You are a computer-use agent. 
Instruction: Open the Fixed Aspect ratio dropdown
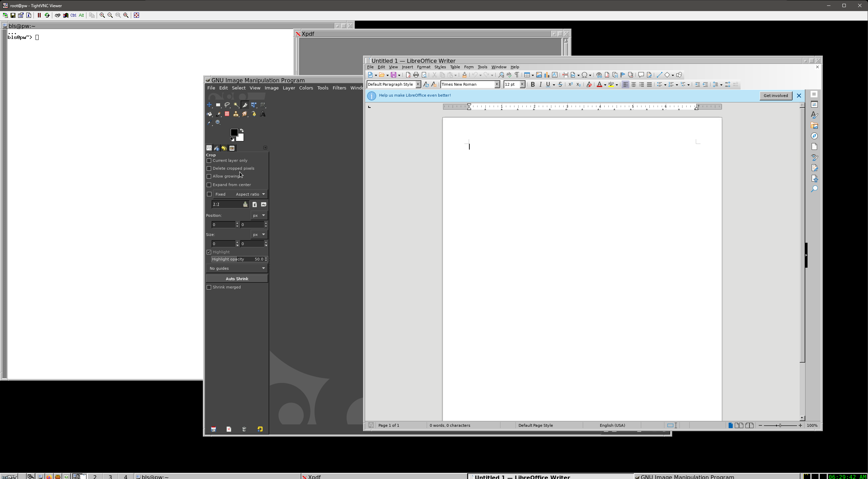pos(240,194)
